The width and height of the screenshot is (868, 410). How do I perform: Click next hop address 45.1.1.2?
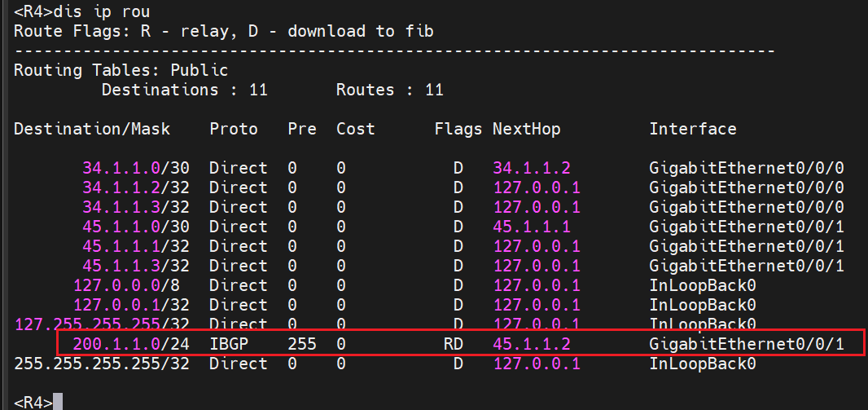click(531, 344)
